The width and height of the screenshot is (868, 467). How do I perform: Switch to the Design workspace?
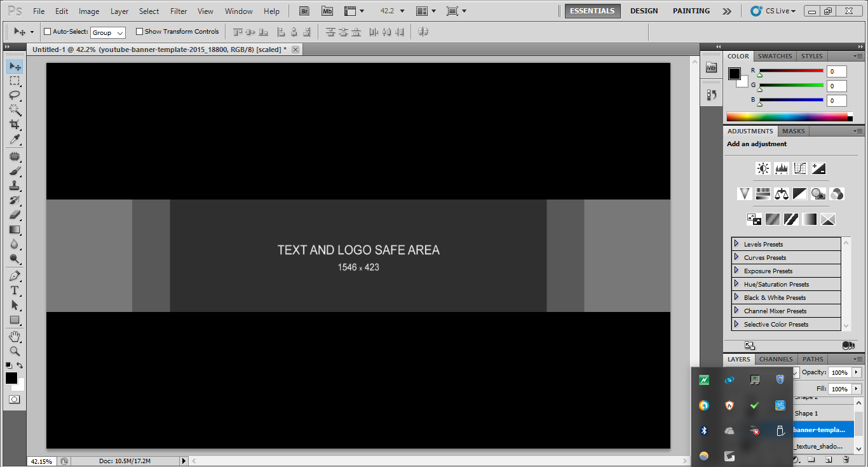[x=644, y=11]
